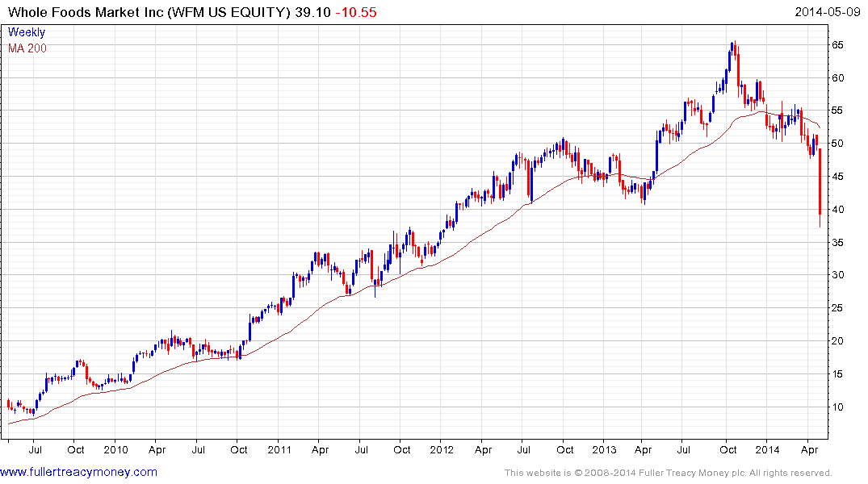The height and width of the screenshot is (484, 868).
Task: Select the last price value 39.10
Action: (312, 12)
